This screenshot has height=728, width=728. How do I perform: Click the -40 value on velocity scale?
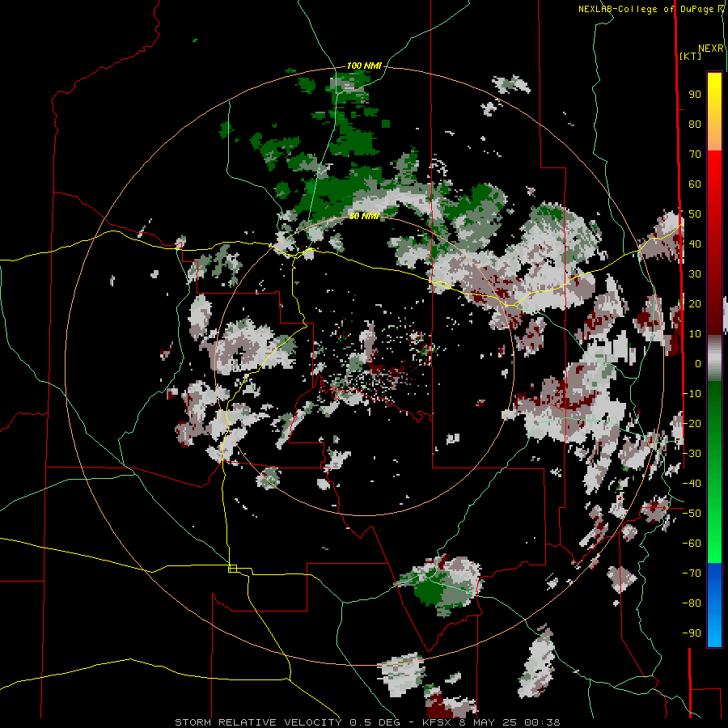692,484
